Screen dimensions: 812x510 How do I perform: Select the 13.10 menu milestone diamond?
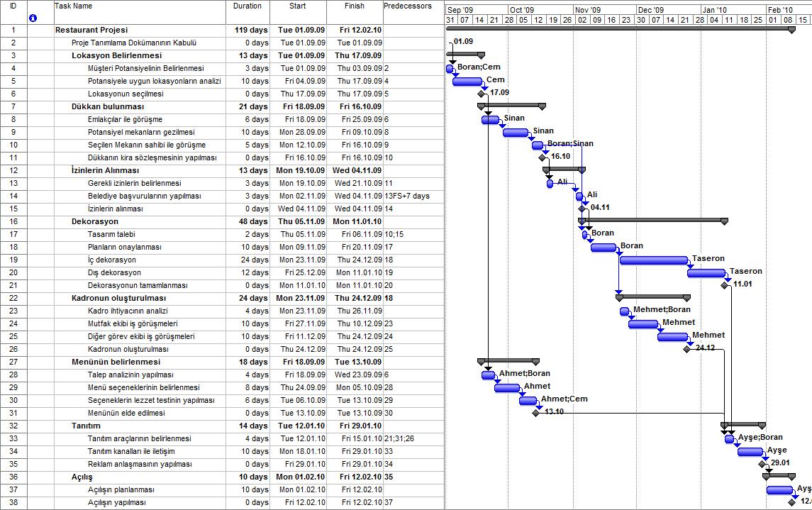(536, 413)
